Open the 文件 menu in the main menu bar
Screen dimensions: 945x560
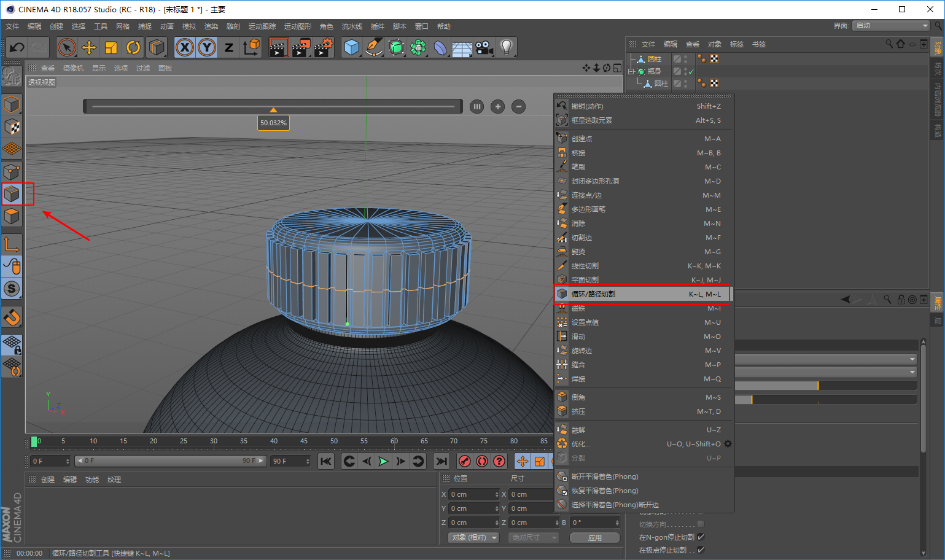click(12, 26)
